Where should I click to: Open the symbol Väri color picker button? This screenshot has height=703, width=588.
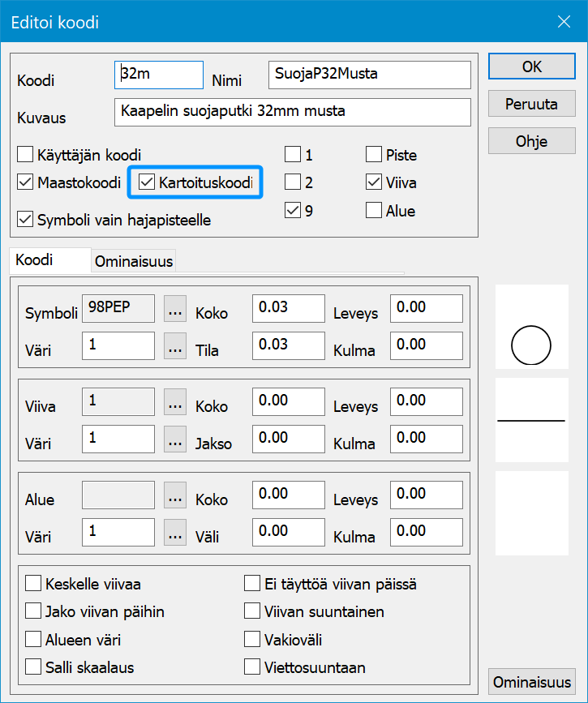(175, 345)
